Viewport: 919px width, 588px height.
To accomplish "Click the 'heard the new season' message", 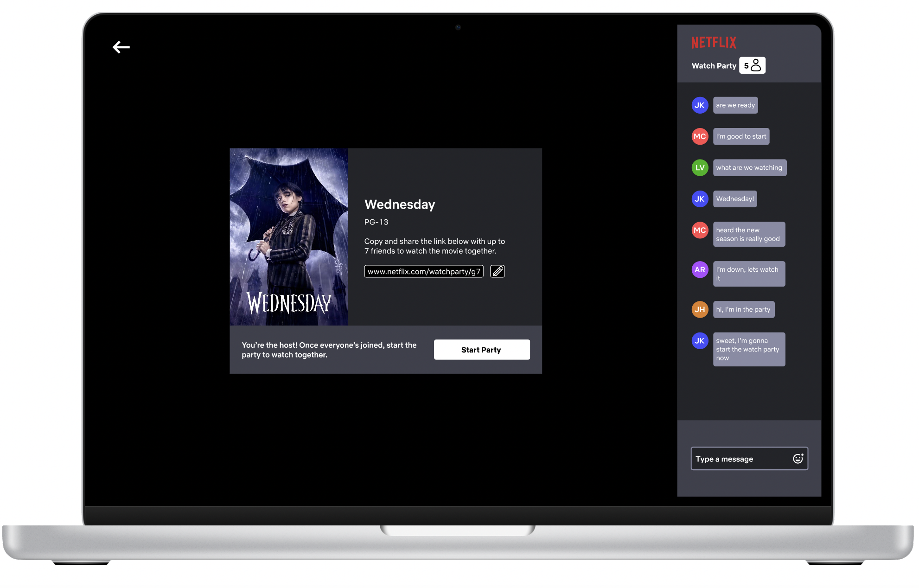I will (748, 234).
